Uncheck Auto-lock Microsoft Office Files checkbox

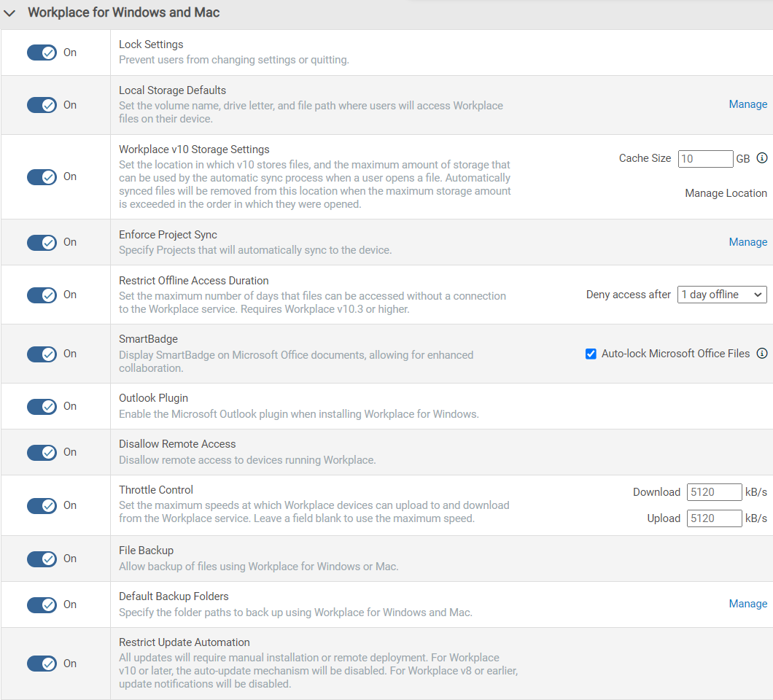click(x=591, y=354)
